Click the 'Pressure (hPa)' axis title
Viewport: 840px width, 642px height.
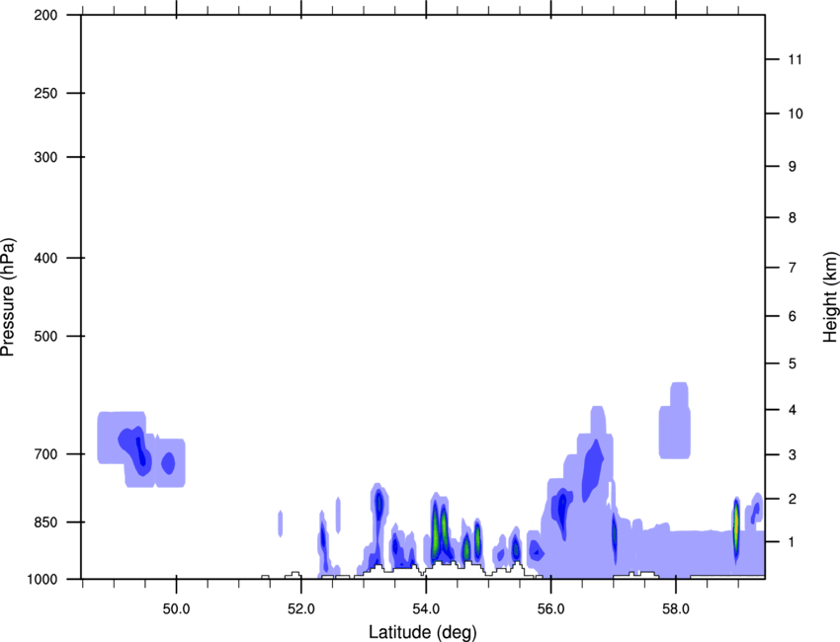[8, 297]
